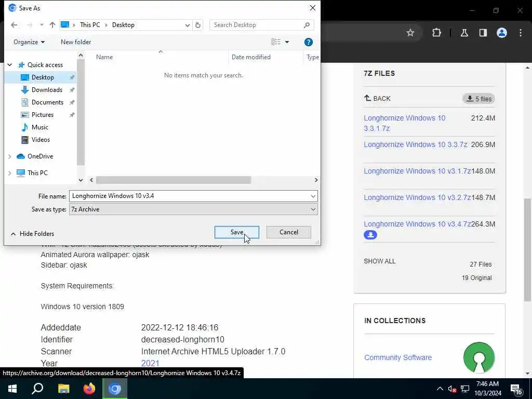The image size is (532, 399).
Task: Go back with the dialog's back arrow
Action: point(14,25)
